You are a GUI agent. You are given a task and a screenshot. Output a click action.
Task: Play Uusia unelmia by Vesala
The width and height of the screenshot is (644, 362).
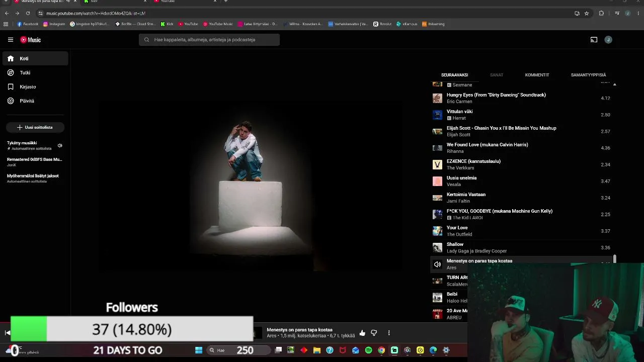pyautogui.click(x=522, y=181)
